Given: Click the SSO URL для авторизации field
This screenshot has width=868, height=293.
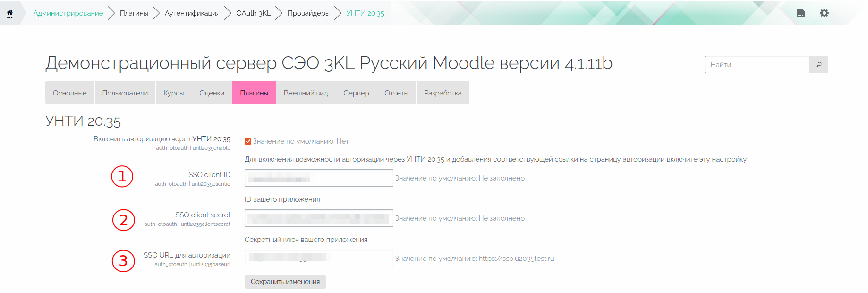Looking at the screenshot, I should click(319, 259).
